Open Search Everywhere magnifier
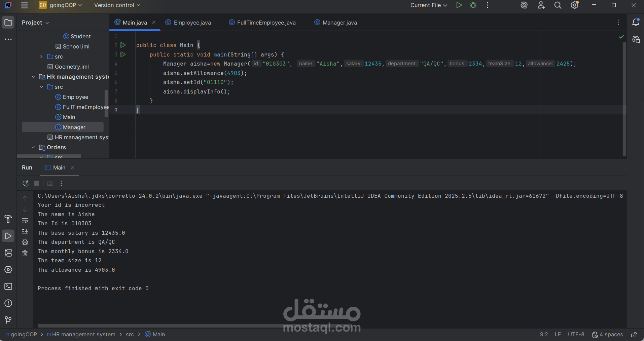The height and width of the screenshot is (341, 644). [558, 5]
